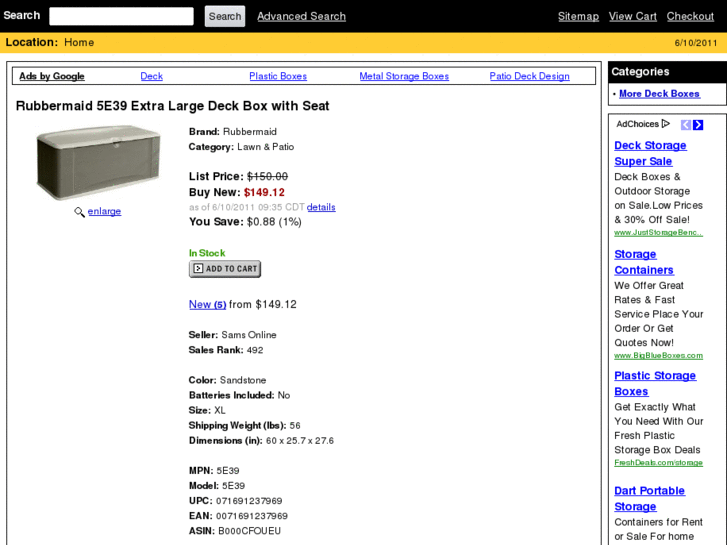Open the New (5) offers link
The width and height of the screenshot is (727, 545).
pos(207,304)
